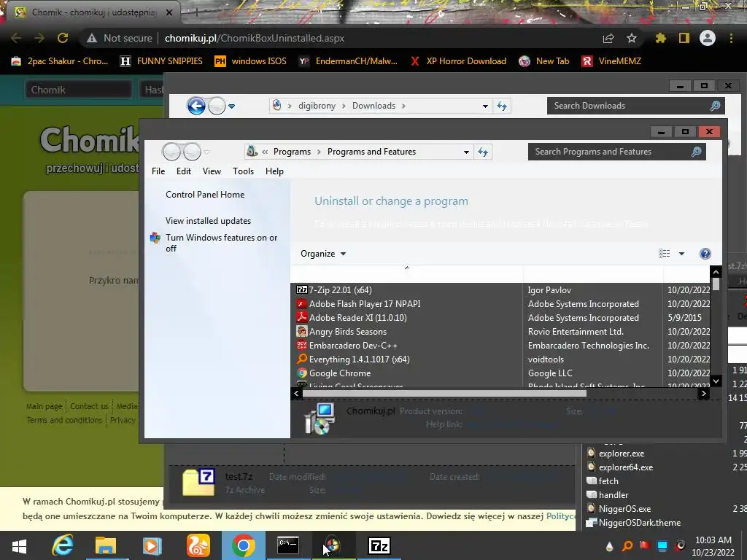Viewport: 747px width, 560px height.
Task: Launch Internet Explorer from taskbar
Action: pyautogui.click(x=63, y=545)
